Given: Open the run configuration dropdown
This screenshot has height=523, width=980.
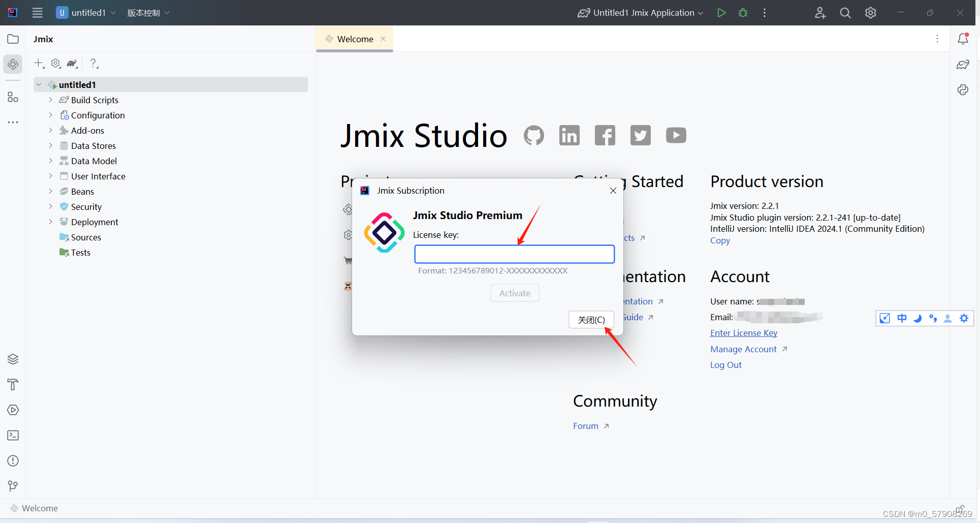Looking at the screenshot, I should coord(701,13).
